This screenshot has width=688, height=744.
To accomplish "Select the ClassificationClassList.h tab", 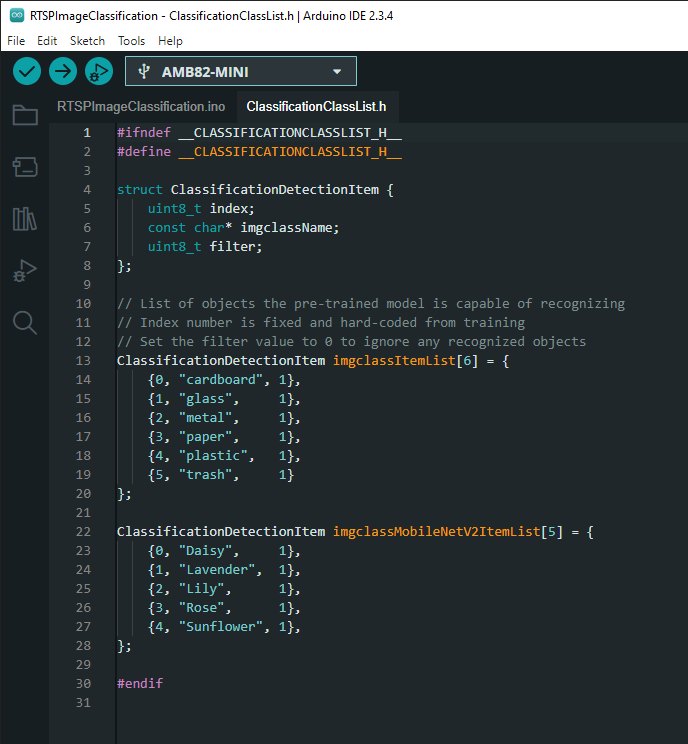I will [316, 106].
